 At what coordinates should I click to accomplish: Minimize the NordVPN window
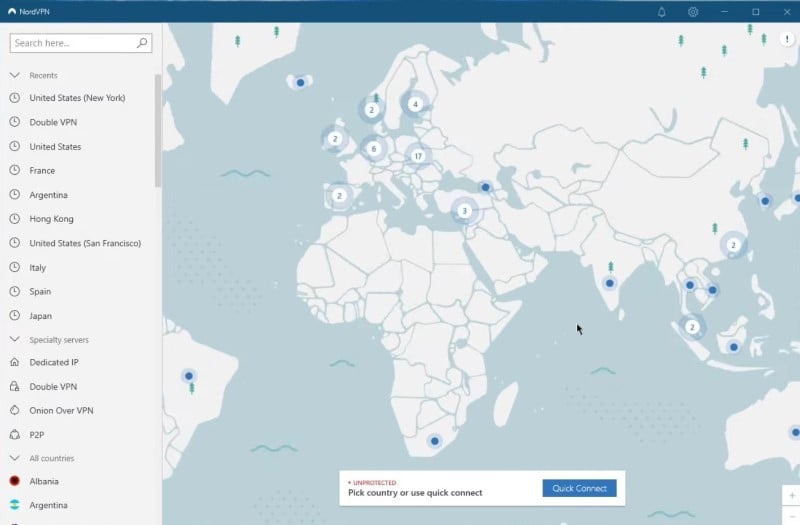coord(724,12)
